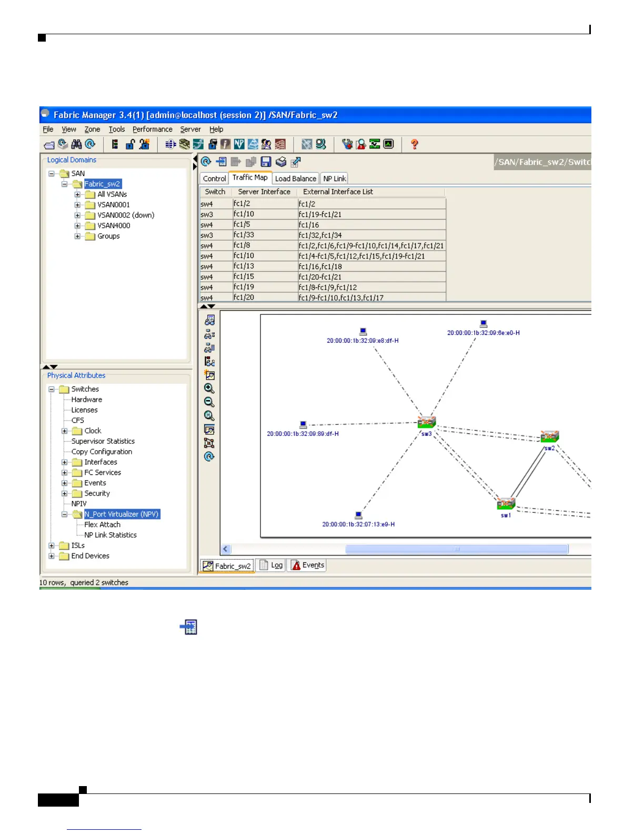Click the black monitor graph icon in toolbar

[x=388, y=144]
